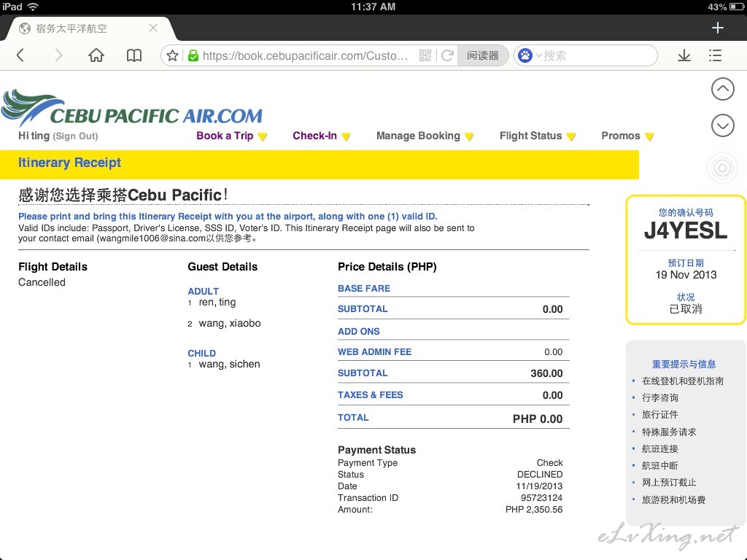Expand the Manage Booking yellow arrow
The image size is (747, 560).
click(469, 137)
